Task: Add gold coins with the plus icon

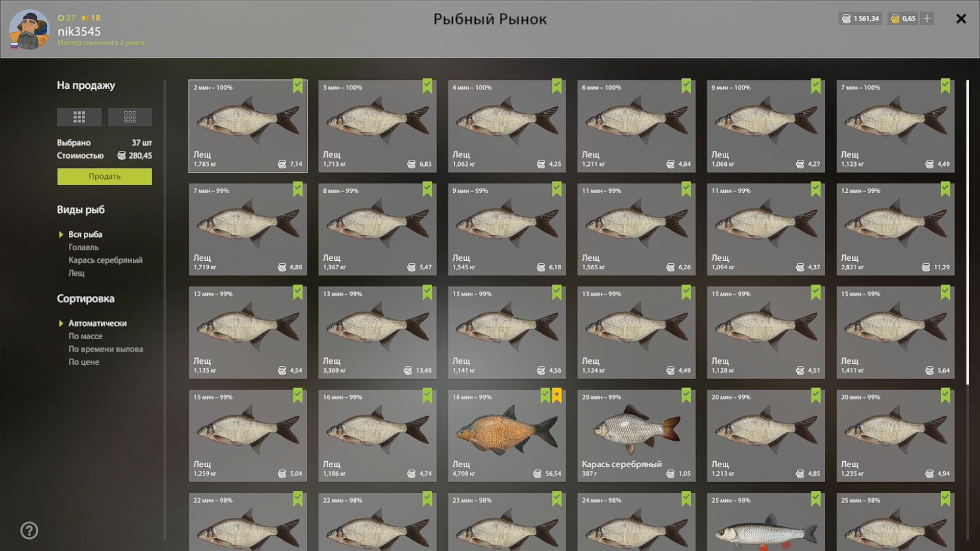Action: [927, 18]
